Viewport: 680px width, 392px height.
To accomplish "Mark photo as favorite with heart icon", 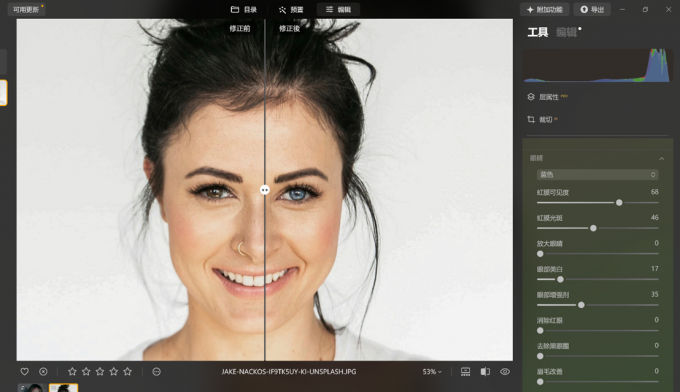I will point(25,372).
